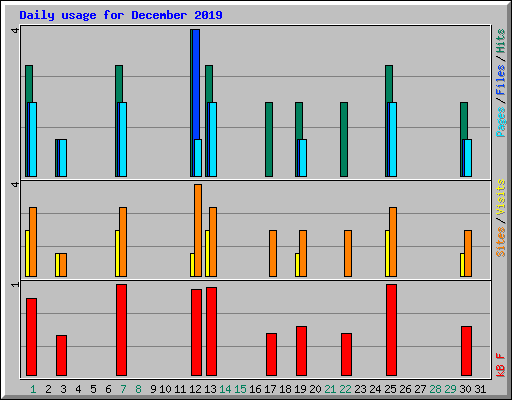Click the orange visits bar for day 30

[x=468, y=253]
